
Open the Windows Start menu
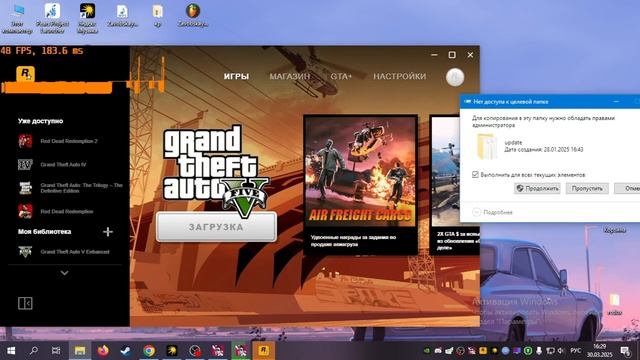tap(11, 350)
